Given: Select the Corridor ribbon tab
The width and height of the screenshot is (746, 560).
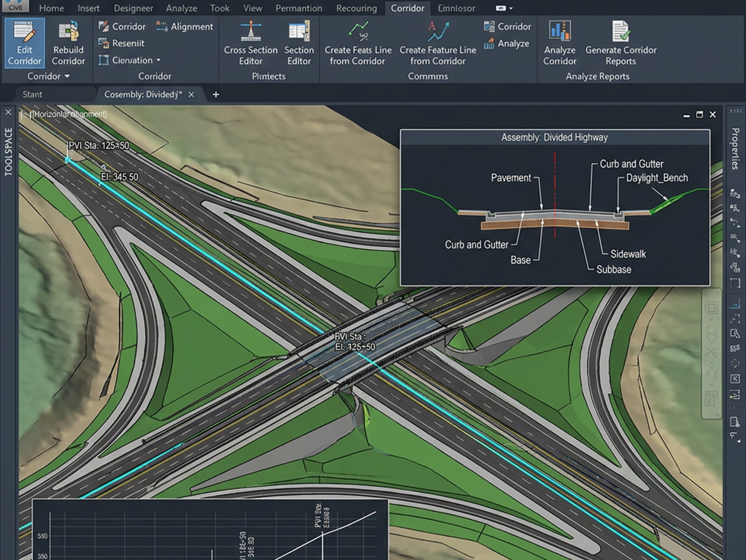Looking at the screenshot, I should 407,8.
